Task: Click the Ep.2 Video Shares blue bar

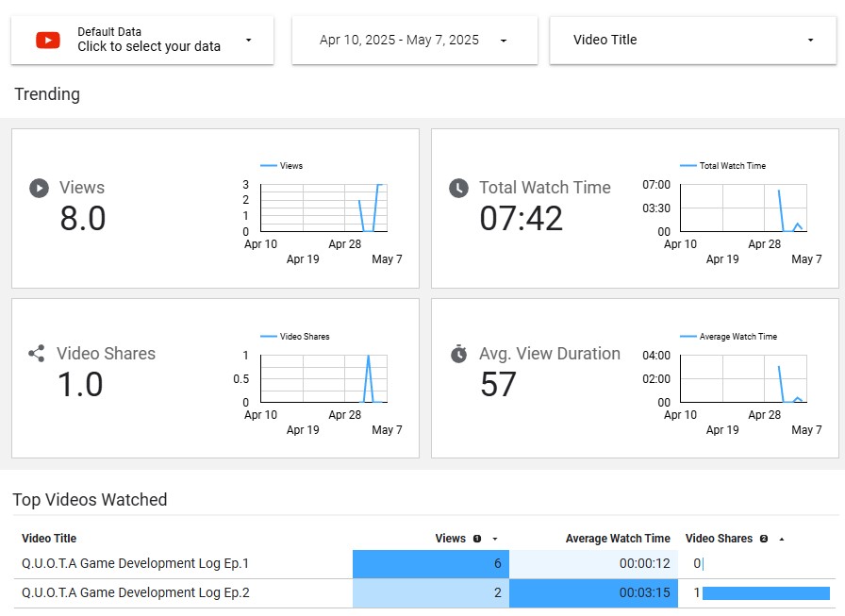Action: point(766,593)
